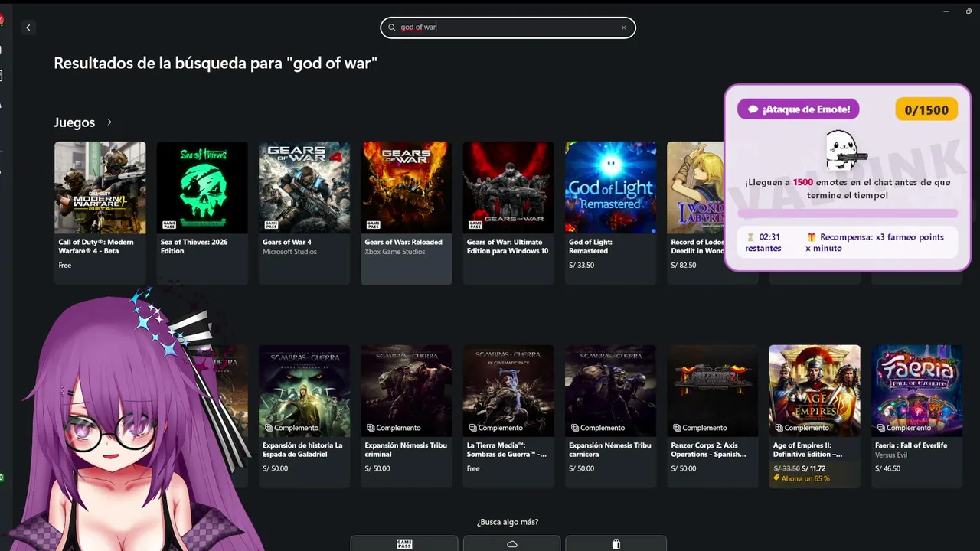Click the magnifier icon in the search box
The image size is (980, 551).
(x=392, y=28)
